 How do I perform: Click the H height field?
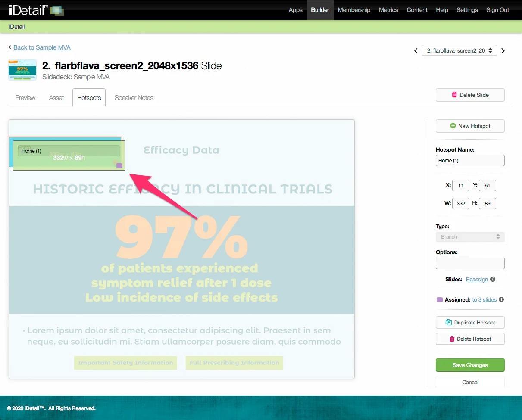click(x=488, y=203)
